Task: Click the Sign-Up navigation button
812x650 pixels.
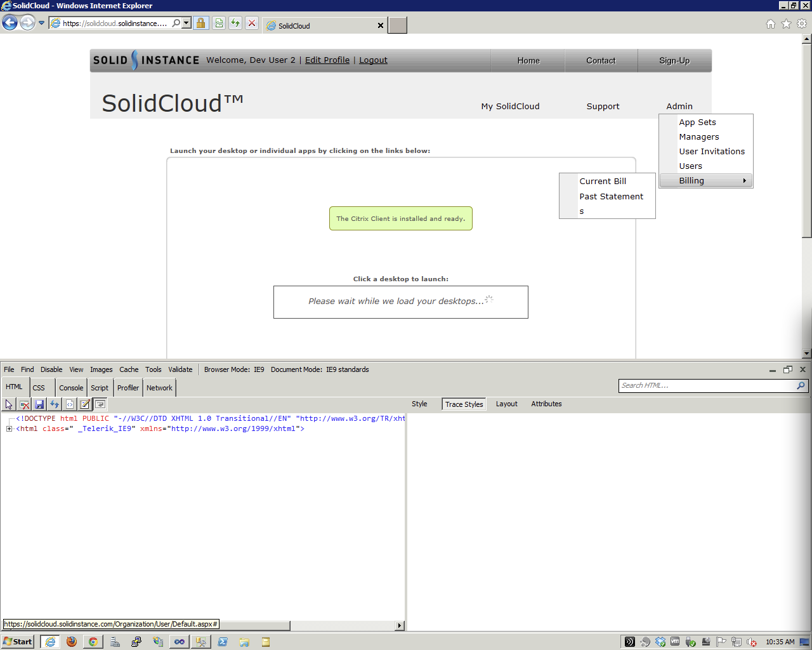Action: point(674,61)
